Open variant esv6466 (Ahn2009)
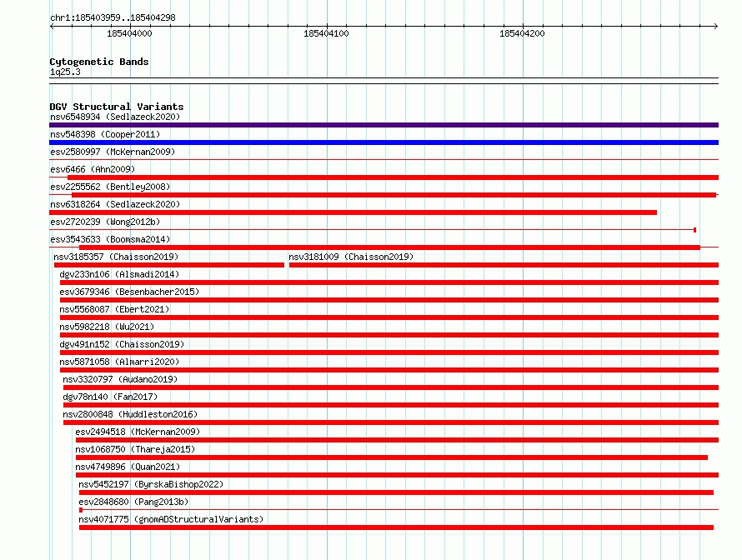 pos(93,169)
